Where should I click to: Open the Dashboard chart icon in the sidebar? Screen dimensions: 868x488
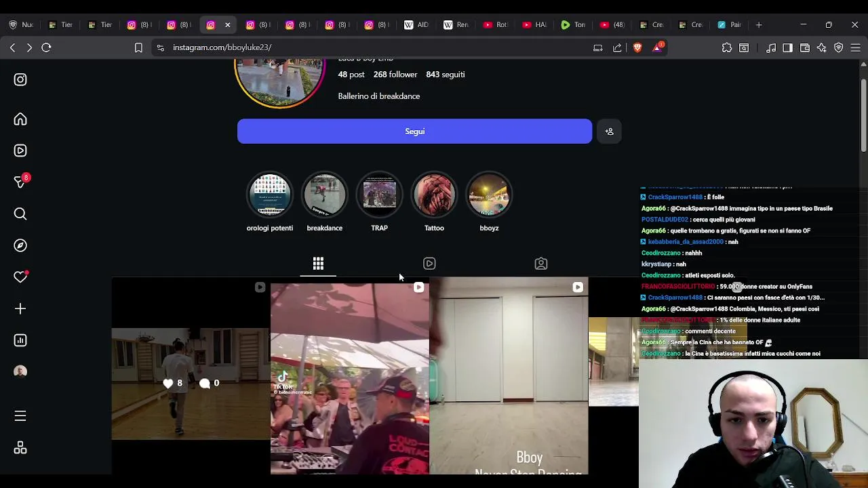pos(20,340)
